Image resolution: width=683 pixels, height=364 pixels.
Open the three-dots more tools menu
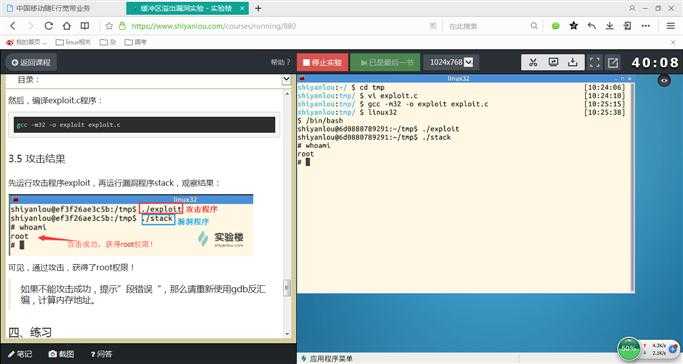tap(646, 26)
